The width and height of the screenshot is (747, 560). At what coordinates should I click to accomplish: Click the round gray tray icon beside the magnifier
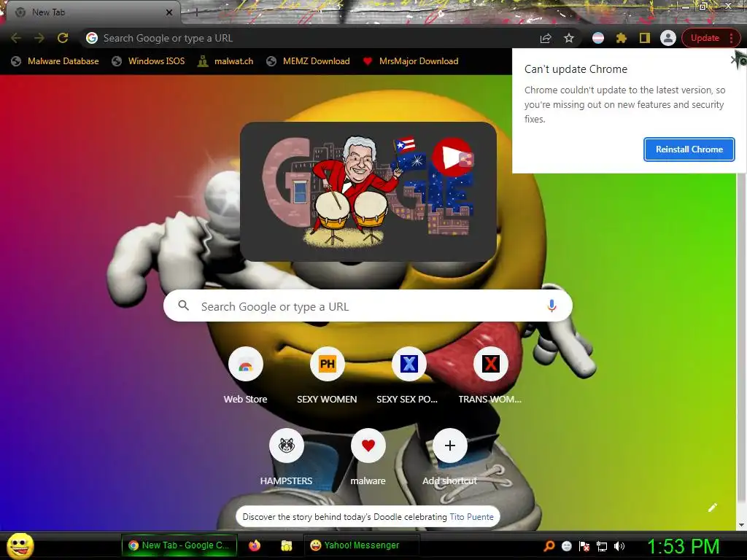tap(566, 546)
